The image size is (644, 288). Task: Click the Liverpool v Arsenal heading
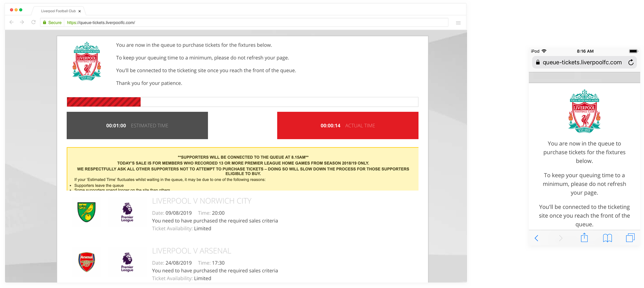(x=192, y=251)
